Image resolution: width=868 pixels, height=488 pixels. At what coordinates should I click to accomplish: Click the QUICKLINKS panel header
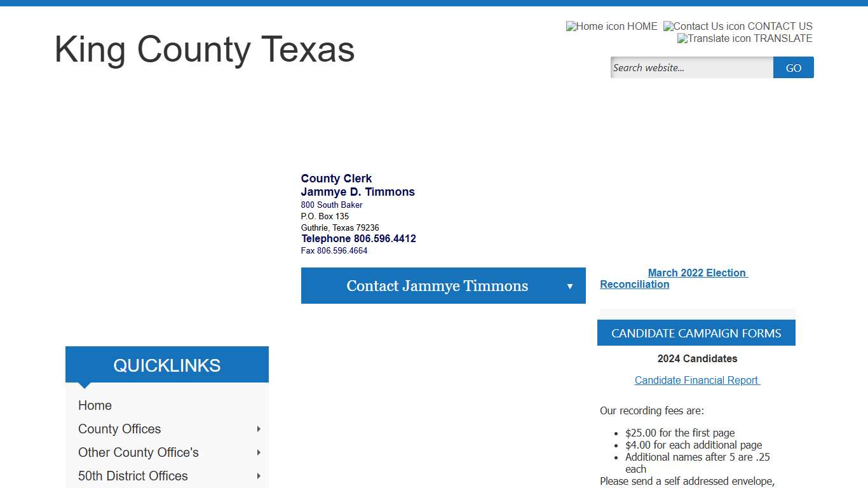[166, 365]
